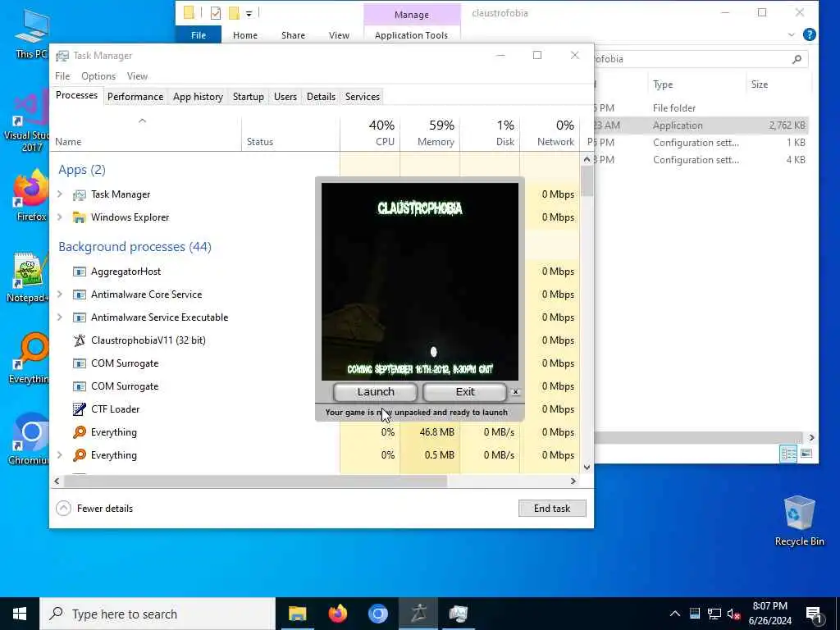
Task: Expand Antimalware Service Executable row
Action: click(60, 317)
